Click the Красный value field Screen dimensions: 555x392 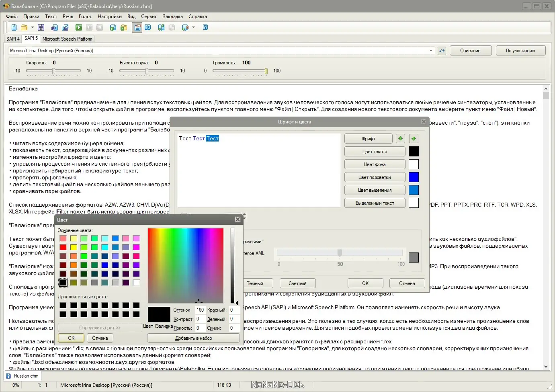point(233,310)
